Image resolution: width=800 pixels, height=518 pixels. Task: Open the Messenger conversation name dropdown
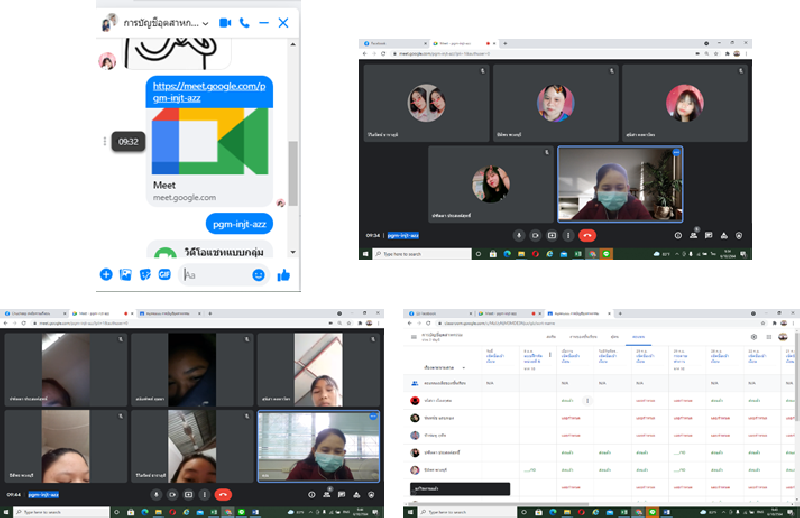(205, 22)
